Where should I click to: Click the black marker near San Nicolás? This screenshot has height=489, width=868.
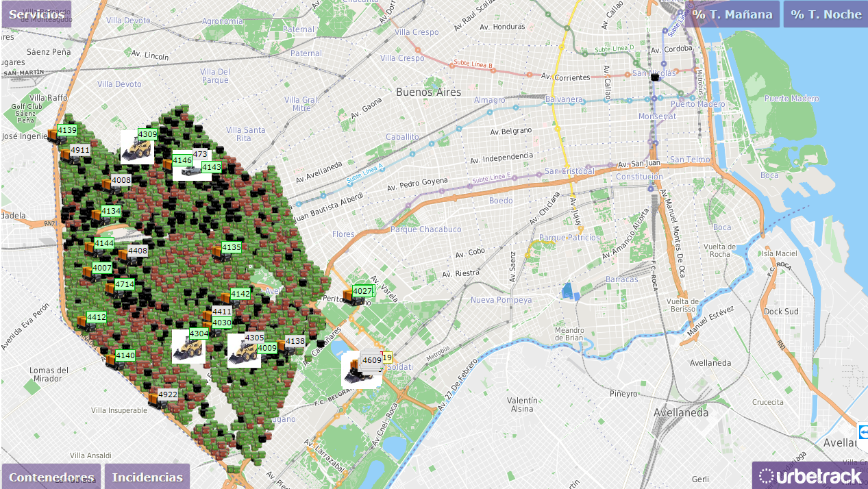(x=655, y=77)
